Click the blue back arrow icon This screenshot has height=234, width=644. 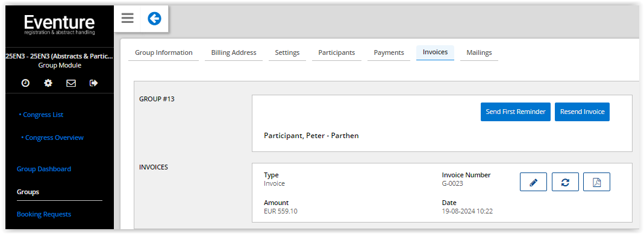click(154, 19)
